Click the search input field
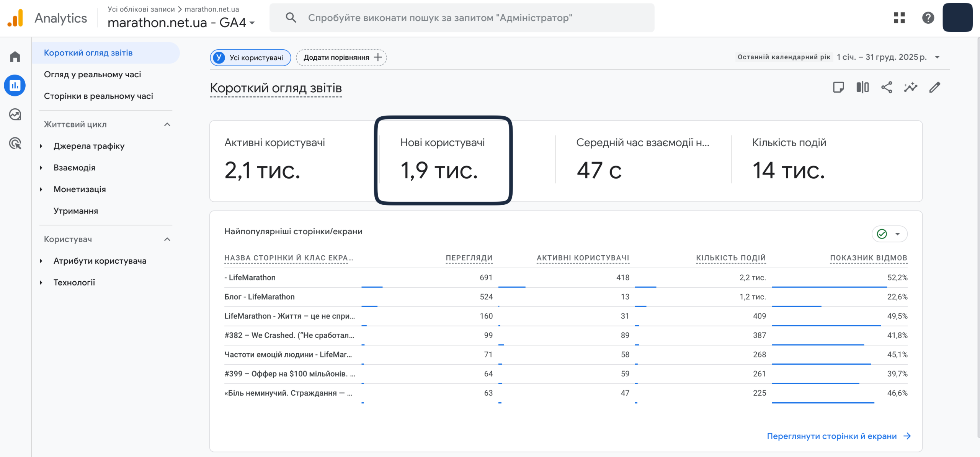The width and height of the screenshot is (980, 457). [x=462, y=18]
